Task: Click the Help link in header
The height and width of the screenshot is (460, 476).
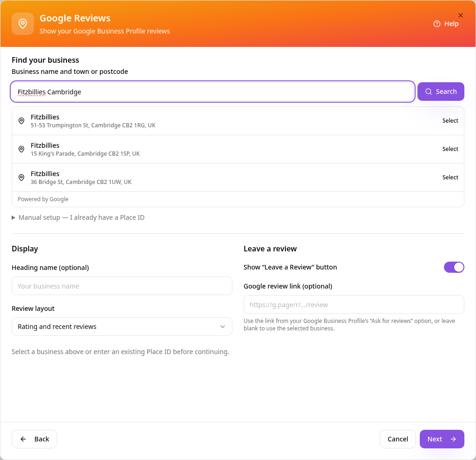Action: pyautogui.click(x=446, y=24)
